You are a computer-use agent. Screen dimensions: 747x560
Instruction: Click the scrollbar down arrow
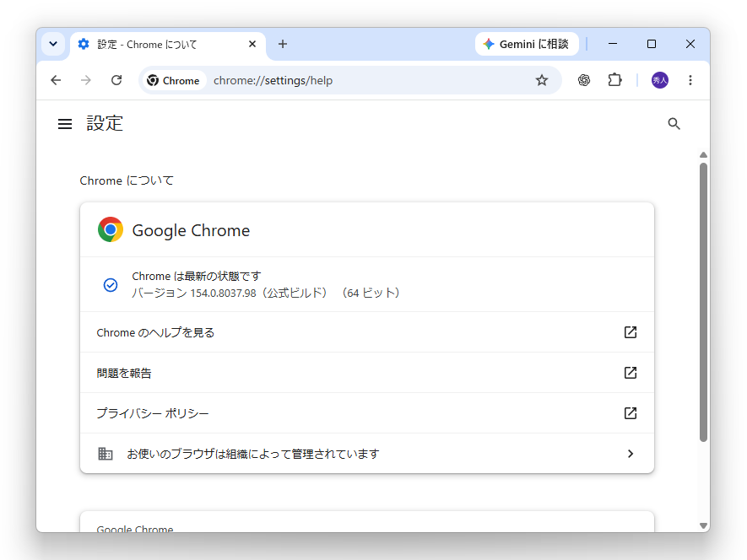(703, 525)
